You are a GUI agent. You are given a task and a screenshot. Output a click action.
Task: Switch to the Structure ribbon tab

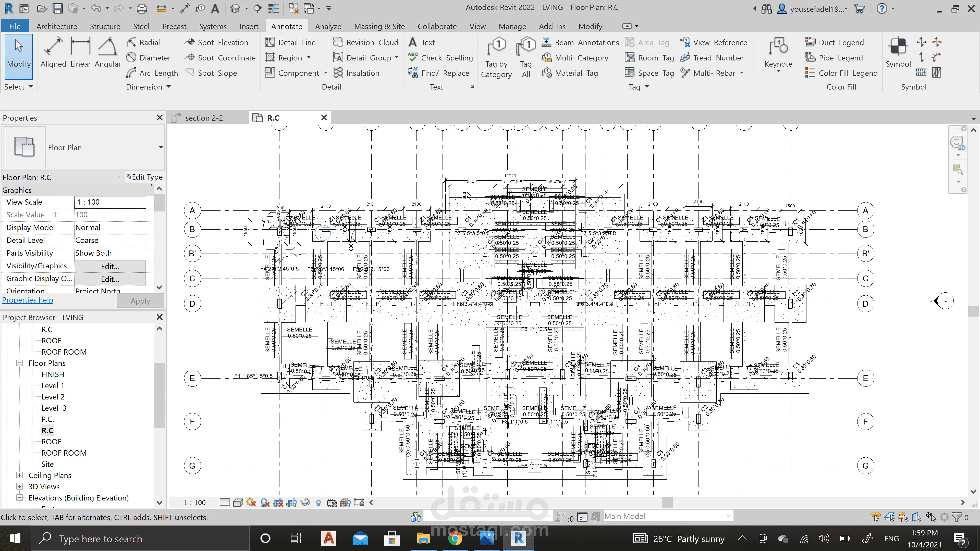(105, 26)
